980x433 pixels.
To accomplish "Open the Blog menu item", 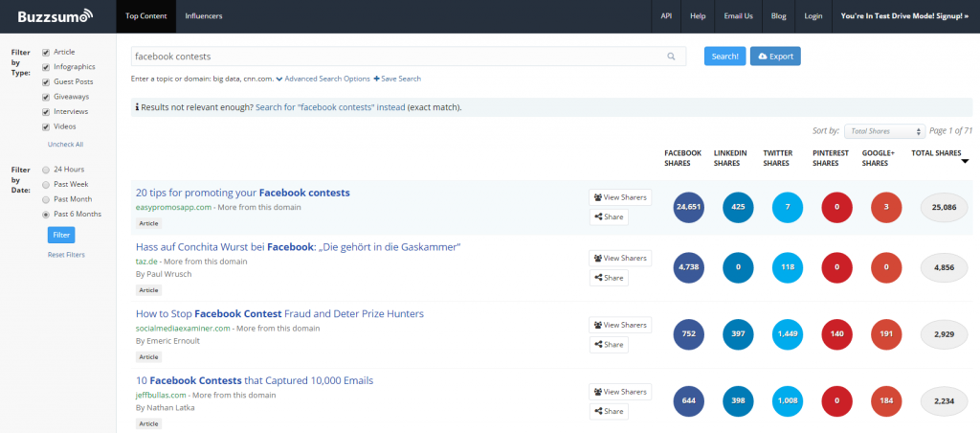I will (x=779, y=16).
